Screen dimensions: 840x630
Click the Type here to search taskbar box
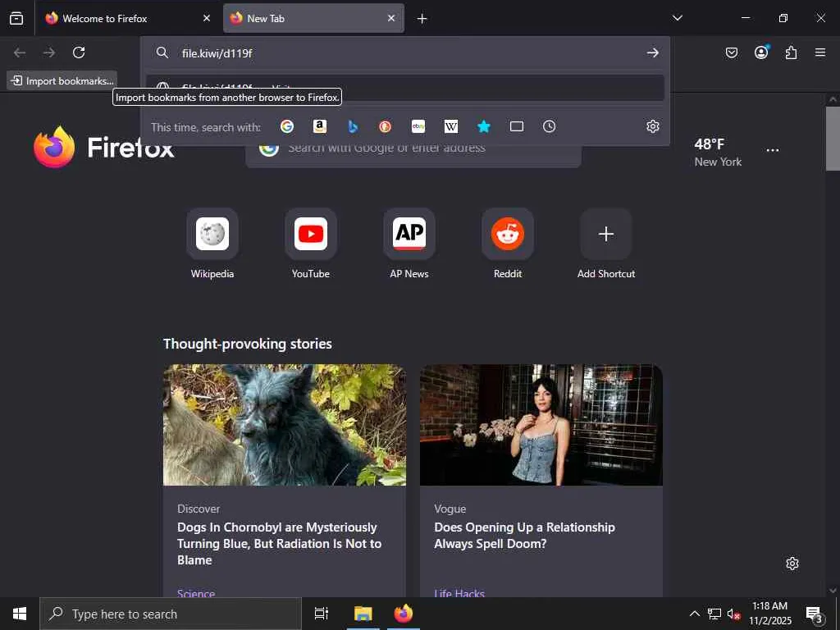(x=171, y=614)
